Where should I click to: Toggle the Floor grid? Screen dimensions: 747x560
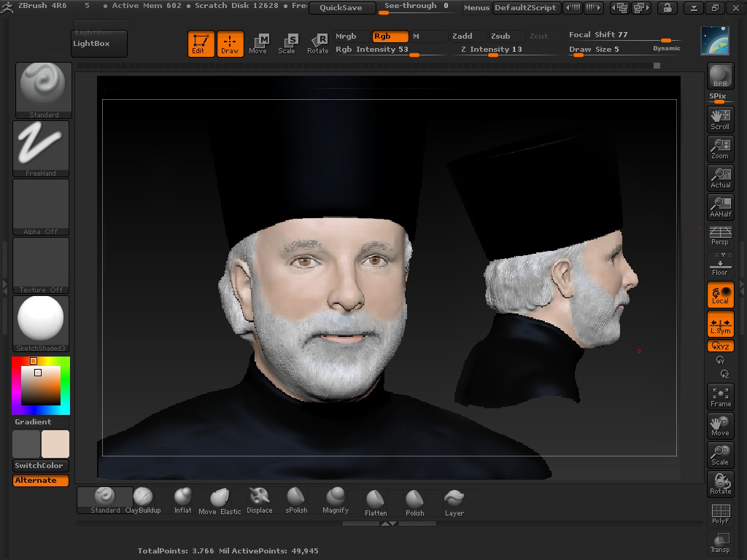[x=720, y=265]
